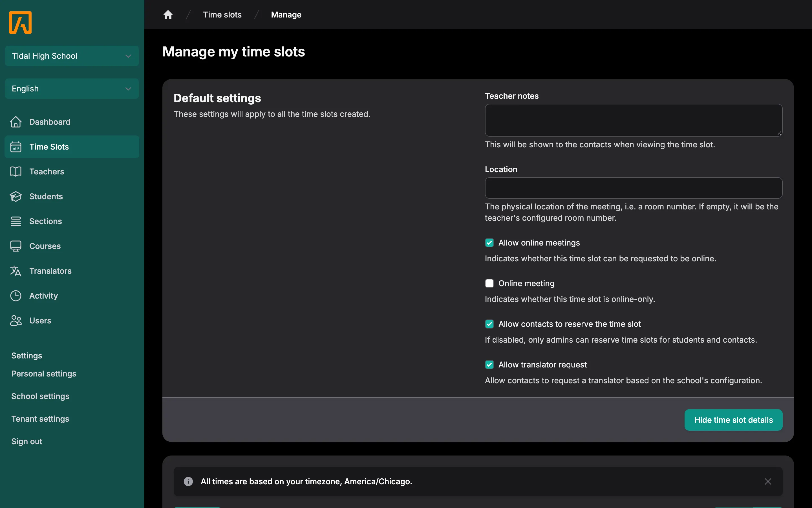Viewport: 812px width, 508px height.
Task: Click the Teacher notes resize handle
Action: click(x=779, y=133)
